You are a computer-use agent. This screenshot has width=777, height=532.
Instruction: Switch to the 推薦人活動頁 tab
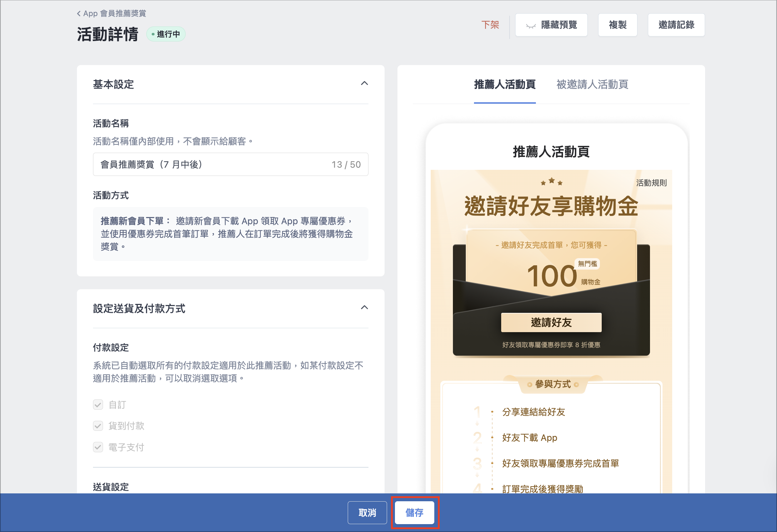click(x=505, y=85)
